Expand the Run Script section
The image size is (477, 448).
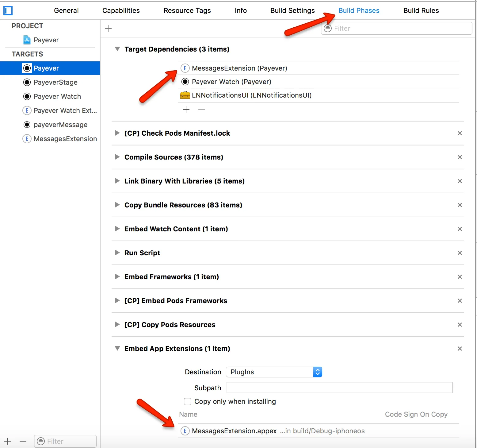click(117, 253)
